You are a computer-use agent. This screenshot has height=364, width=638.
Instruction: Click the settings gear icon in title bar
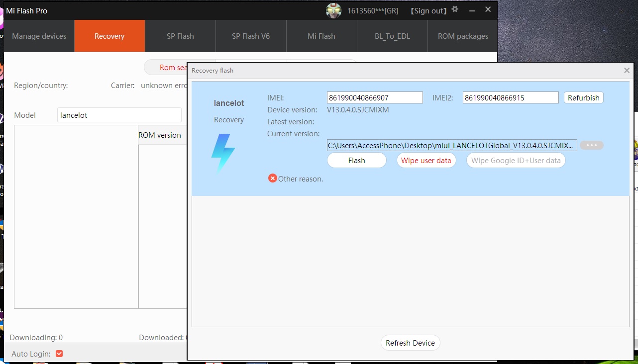(x=454, y=9)
